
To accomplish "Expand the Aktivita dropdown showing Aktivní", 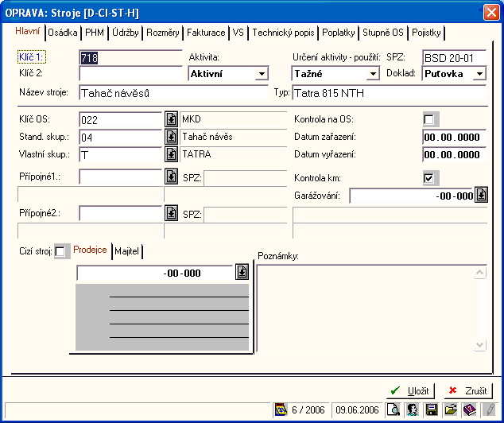I will pos(262,74).
